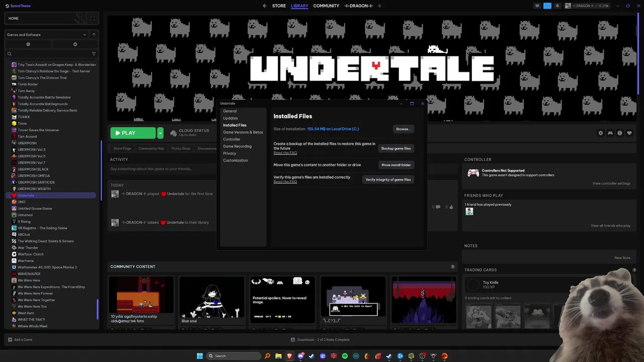
Task: Click the library search field
Action: 48,54
